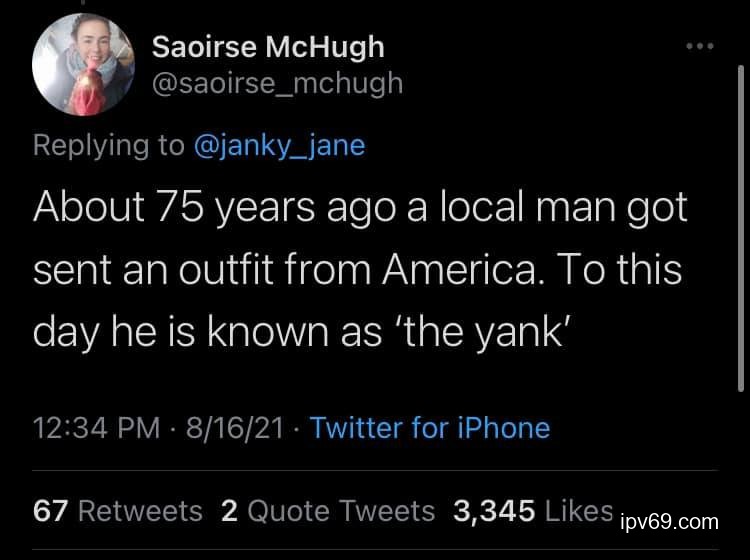Viewport: 750px width, 560px height.
Task: Open Saoirse McHugh's profile picture
Action: pyautogui.click(x=83, y=65)
